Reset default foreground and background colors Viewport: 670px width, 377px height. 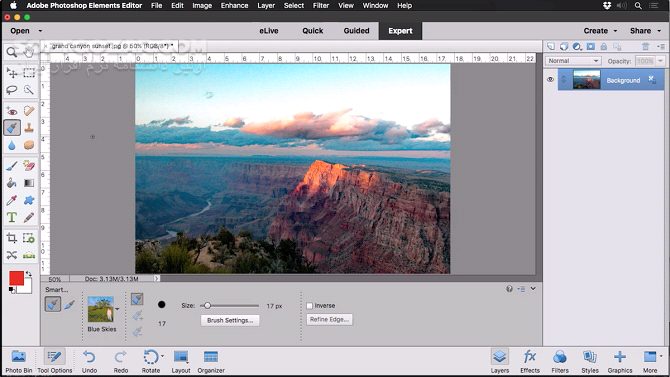(12, 290)
